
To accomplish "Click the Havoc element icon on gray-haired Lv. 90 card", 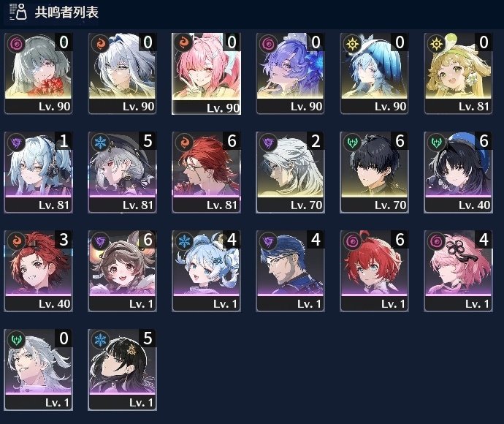I will [17, 43].
